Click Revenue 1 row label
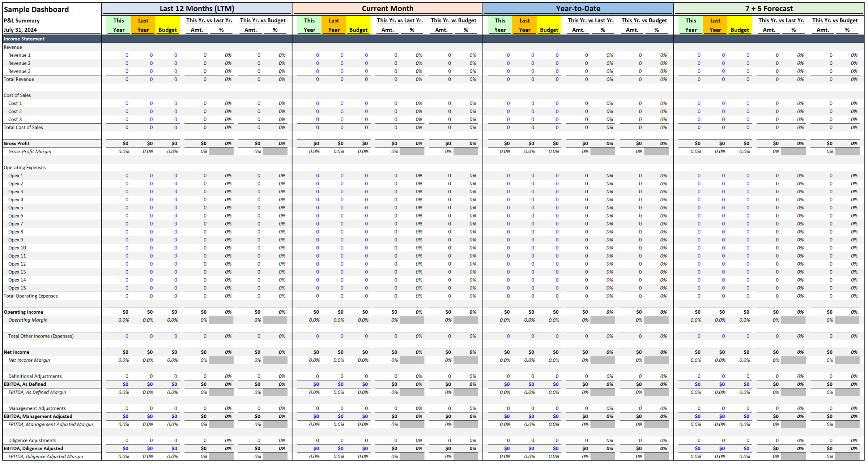This screenshot has width=868, height=464. pos(19,55)
